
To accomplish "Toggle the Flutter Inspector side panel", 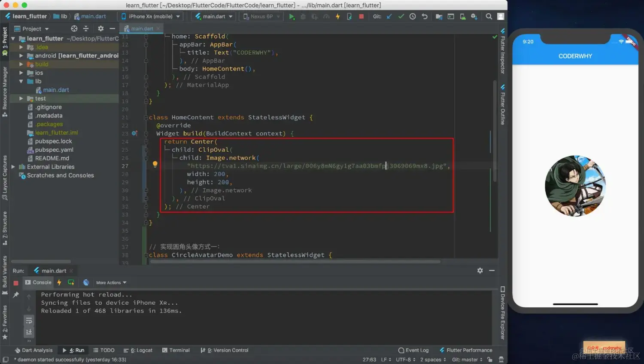I will point(503,51).
